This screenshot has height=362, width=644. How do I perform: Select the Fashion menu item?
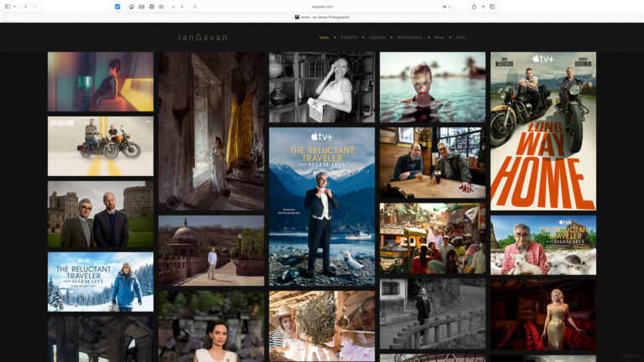click(377, 38)
